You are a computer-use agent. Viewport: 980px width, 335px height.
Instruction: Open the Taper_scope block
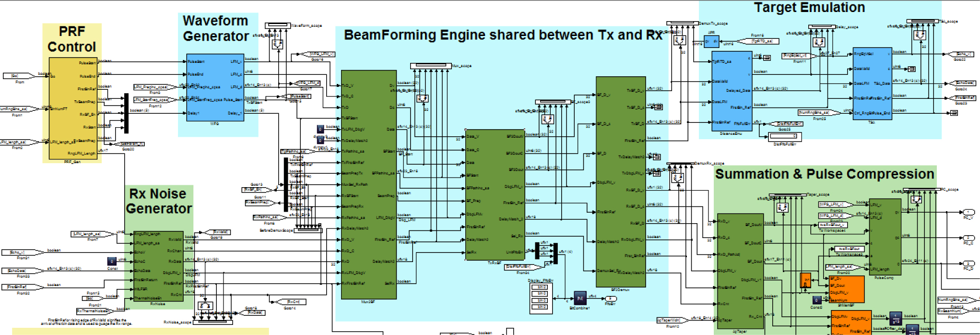pyautogui.click(x=787, y=195)
